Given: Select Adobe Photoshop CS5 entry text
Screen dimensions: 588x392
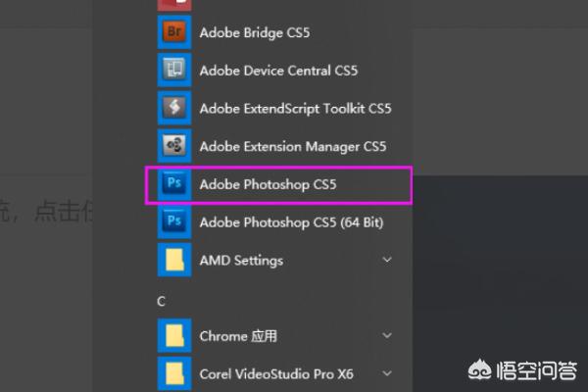Looking at the screenshot, I should (x=268, y=184).
